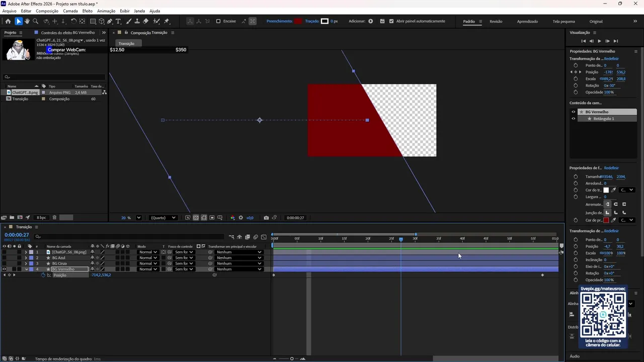Create a new folder in Project panel
This screenshot has width=644, height=362.
click(x=12, y=218)
